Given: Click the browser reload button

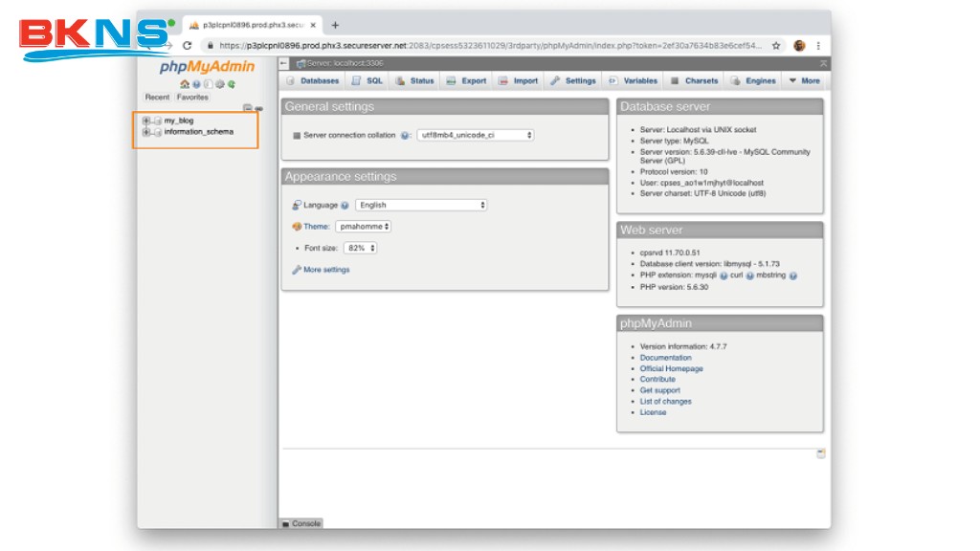Looking at the screenshot, I should (x=187, y=45).
